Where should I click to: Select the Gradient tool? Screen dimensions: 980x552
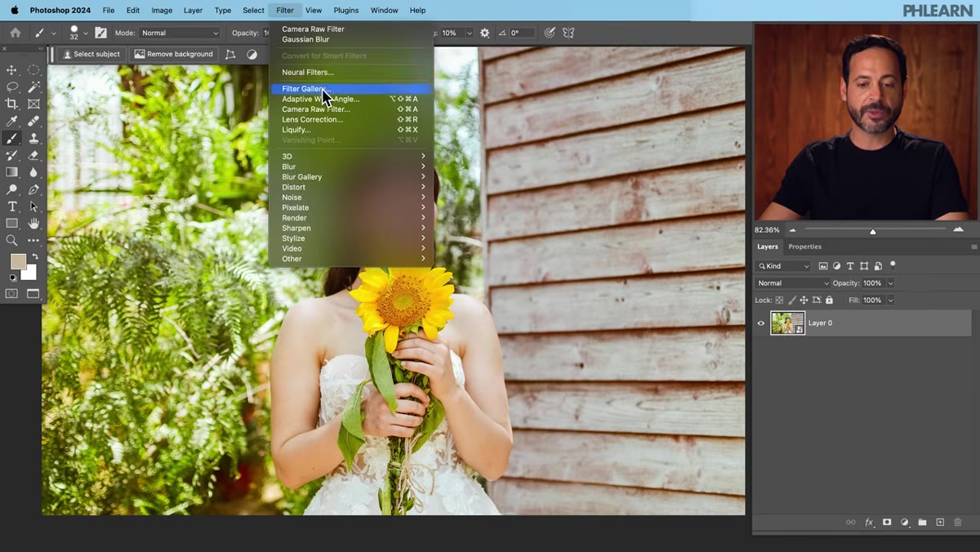click(12, 172)
